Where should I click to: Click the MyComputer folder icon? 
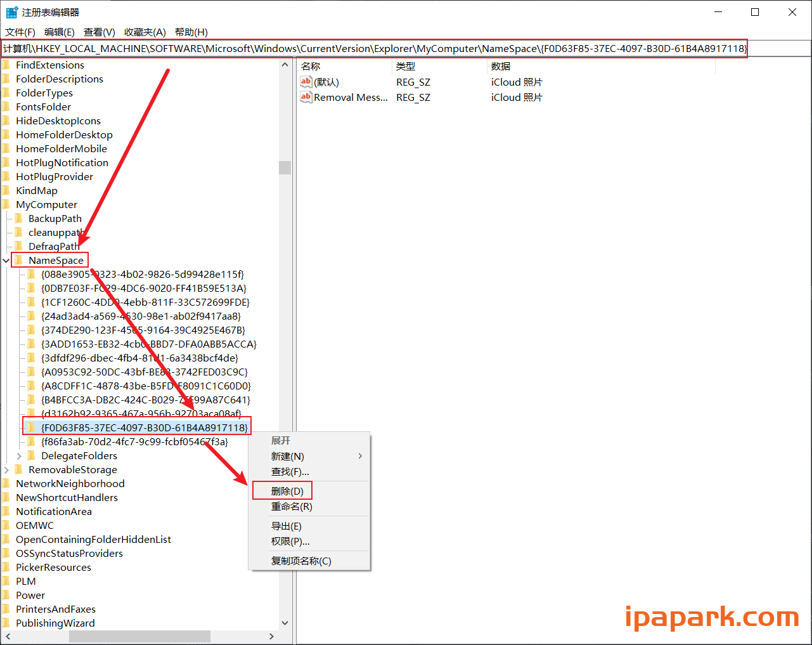tap(6, 204)
